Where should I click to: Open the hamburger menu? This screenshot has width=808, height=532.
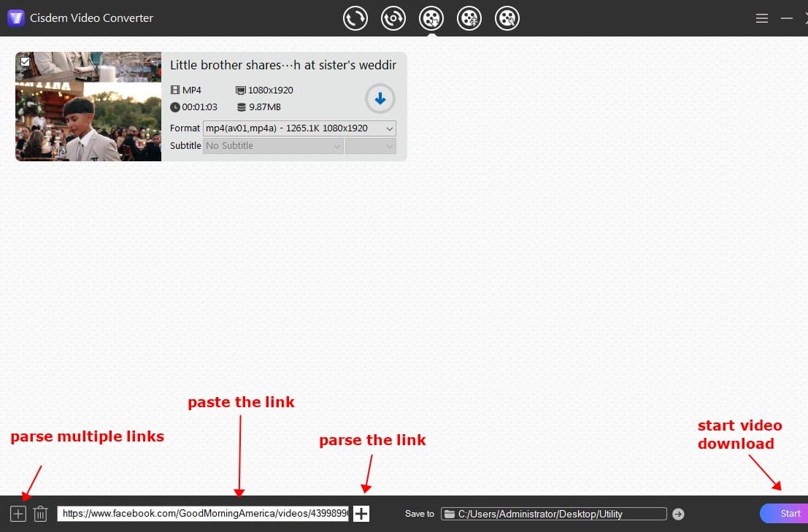[x=761, y=18]
